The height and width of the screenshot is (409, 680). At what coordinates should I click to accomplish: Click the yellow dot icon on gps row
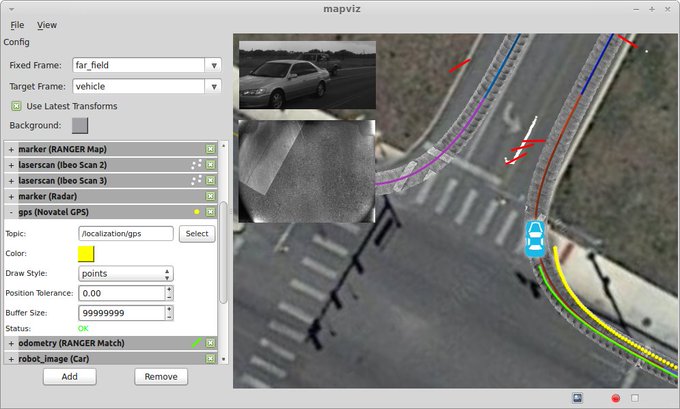[x=196, y=213]
